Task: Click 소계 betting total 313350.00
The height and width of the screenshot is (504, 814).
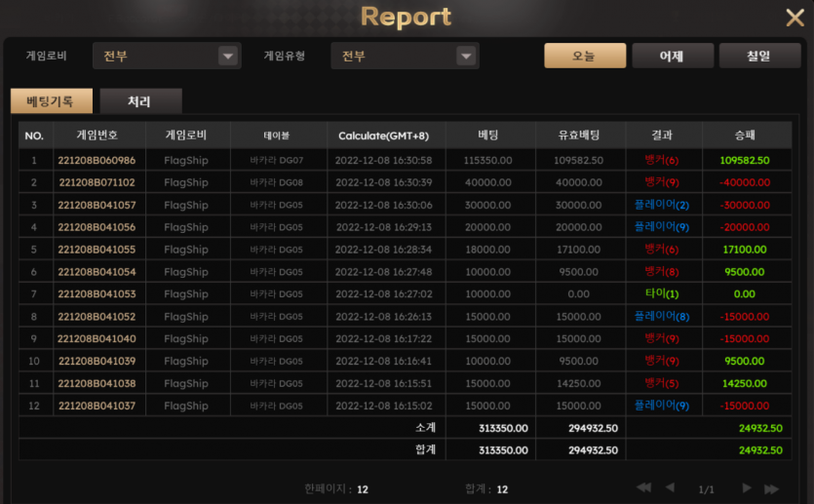Action: 504,429
